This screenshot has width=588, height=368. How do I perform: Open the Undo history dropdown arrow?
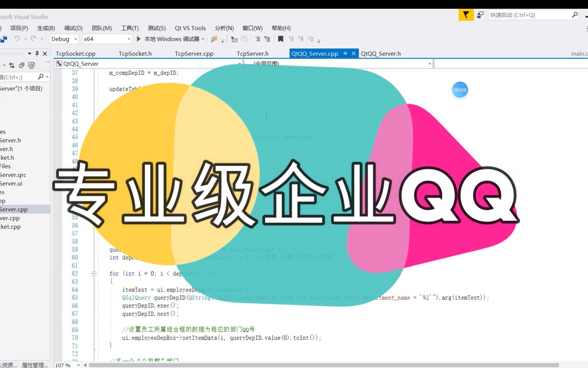[x=25, y=39]
